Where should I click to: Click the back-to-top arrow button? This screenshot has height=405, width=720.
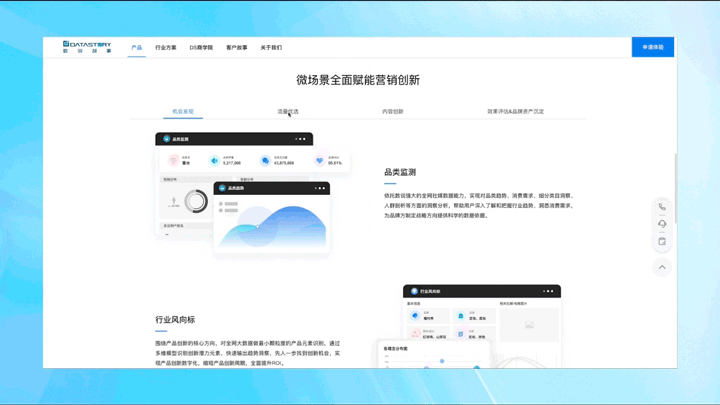[662, 267]
